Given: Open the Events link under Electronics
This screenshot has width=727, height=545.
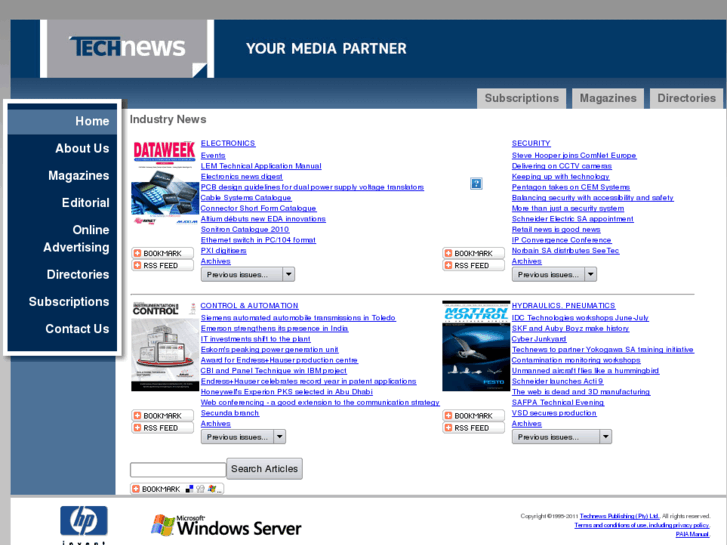Looking at the screenshot, I should [x=213, y=155].
